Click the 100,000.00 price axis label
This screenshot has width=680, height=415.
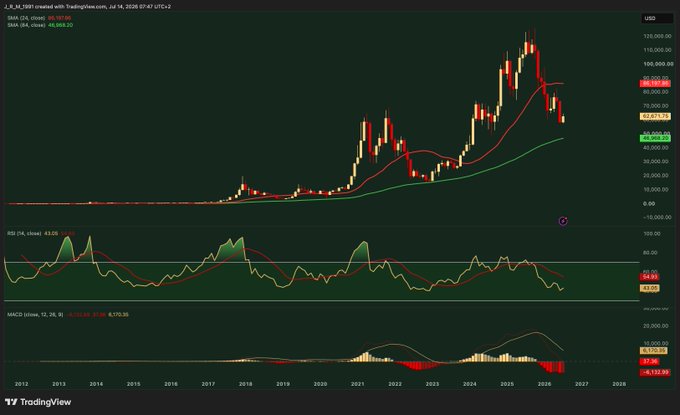coord(658,64)
